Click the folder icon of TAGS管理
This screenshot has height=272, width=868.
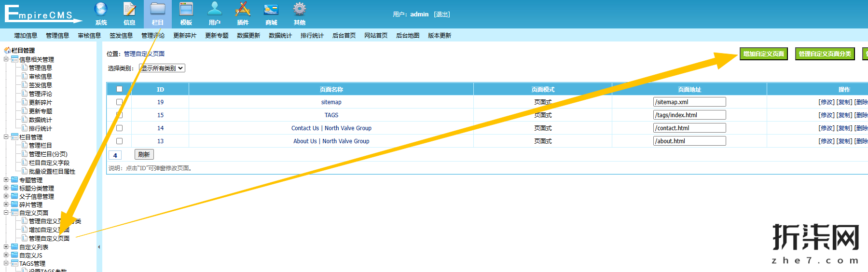point(15,263)
